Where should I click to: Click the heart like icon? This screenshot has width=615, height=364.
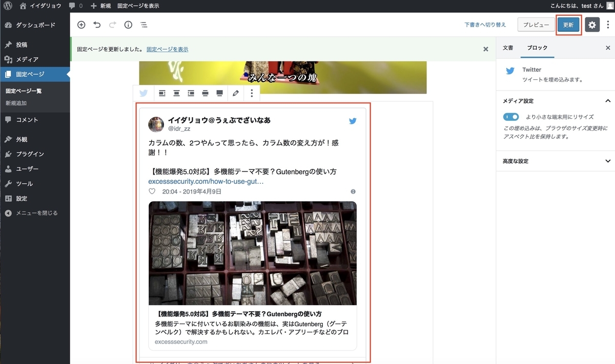[152, 191]
